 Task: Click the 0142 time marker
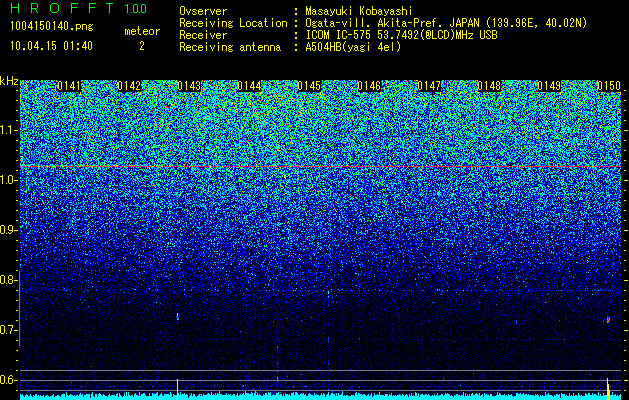click(129, 86)
